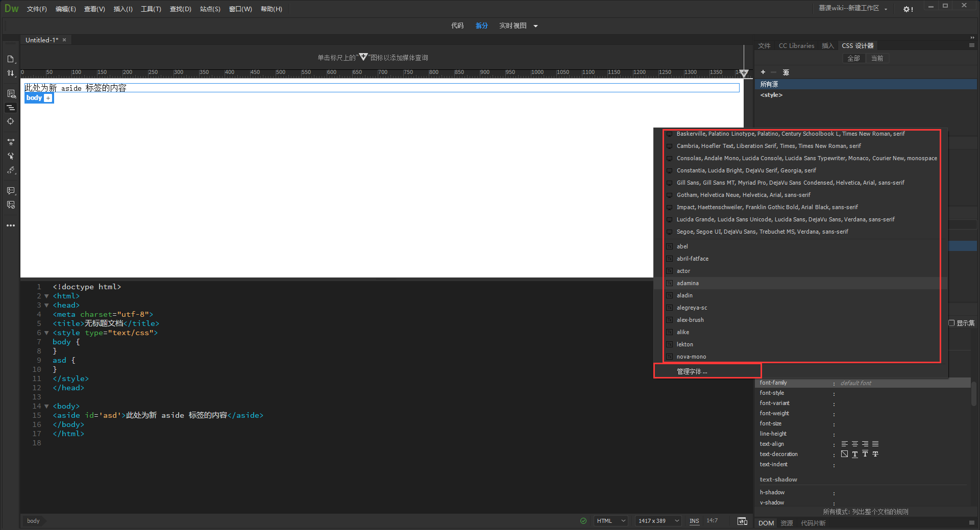This screenshot has height=530, width=980.
Task: Toggle the 显示集 checkbox
Action: tap(951, 323)
